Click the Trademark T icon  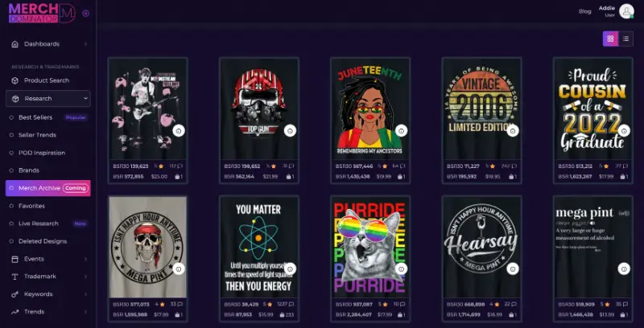[x=14, y=277]
